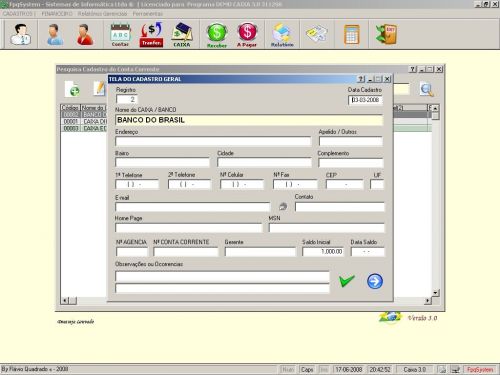This screenshot has height=375, width=500.
Task: Click the CEP input field
Action: click(345, 184)
